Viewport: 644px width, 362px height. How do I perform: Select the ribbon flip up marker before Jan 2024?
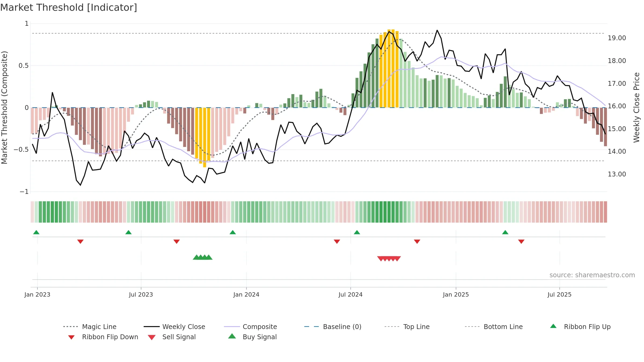pyautogui.click(x=233, y=232)
